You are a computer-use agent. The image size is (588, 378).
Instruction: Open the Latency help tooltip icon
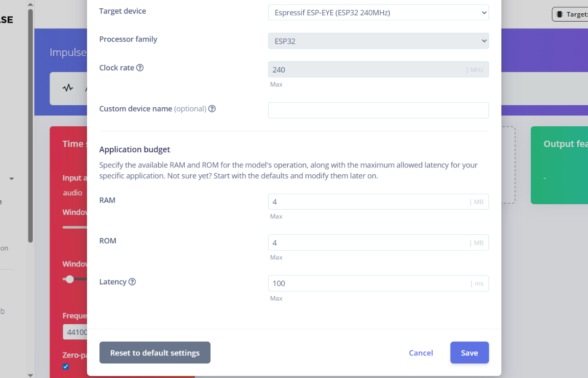click(132, 282)
